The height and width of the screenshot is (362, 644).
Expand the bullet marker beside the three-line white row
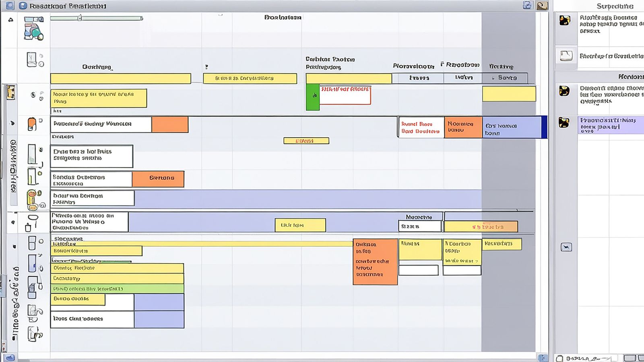13,222
